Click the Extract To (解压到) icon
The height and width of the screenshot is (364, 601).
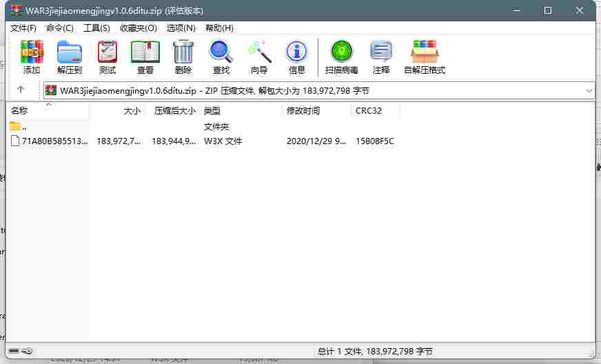(70, 57)
